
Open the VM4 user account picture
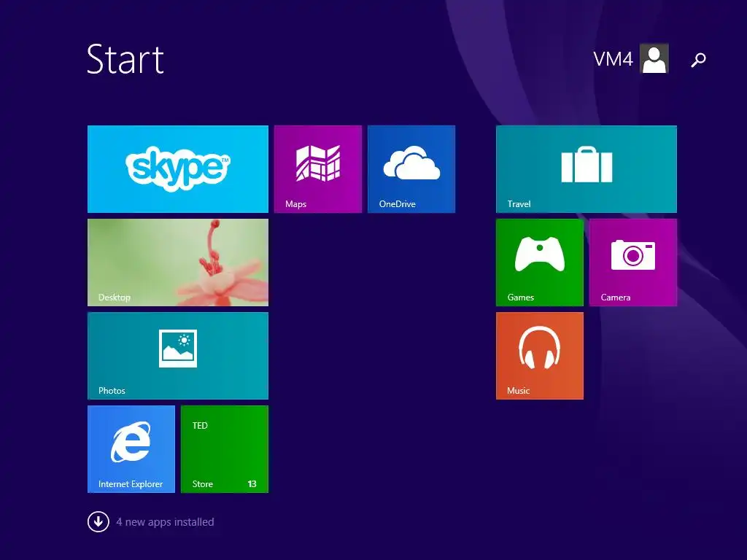point(654,58)
